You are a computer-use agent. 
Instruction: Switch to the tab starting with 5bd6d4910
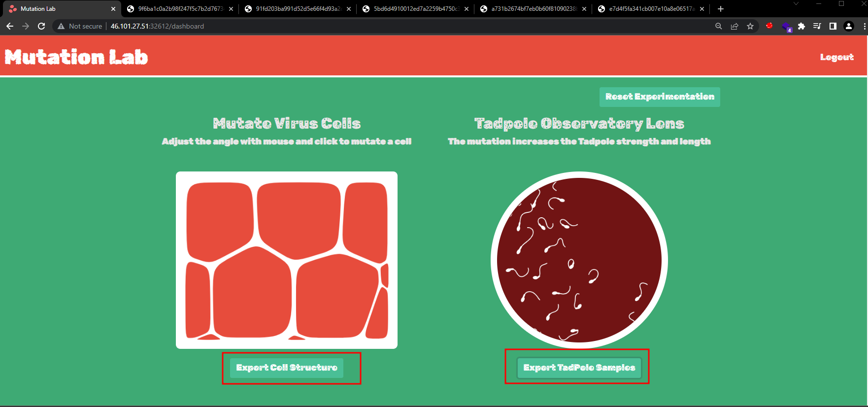415,9
